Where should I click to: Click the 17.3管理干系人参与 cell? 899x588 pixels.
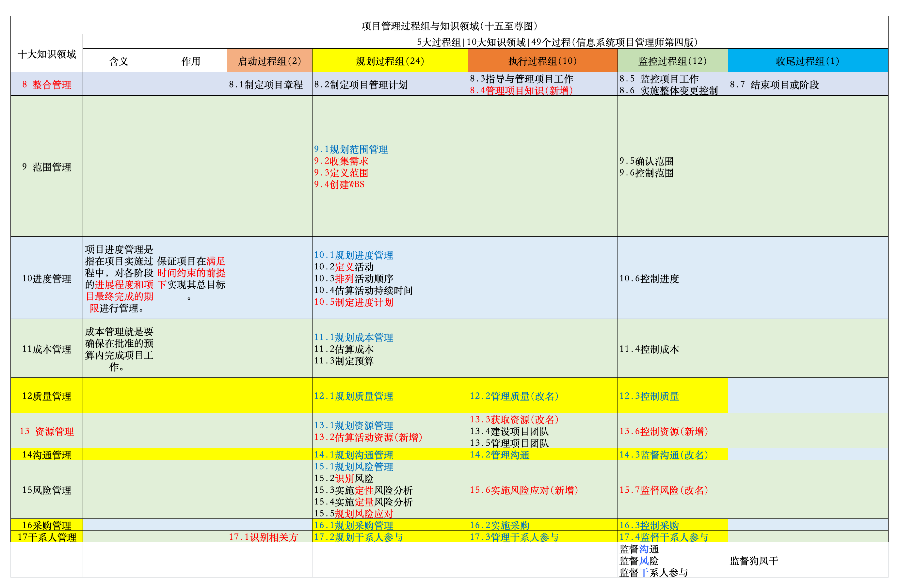(542, 536)
